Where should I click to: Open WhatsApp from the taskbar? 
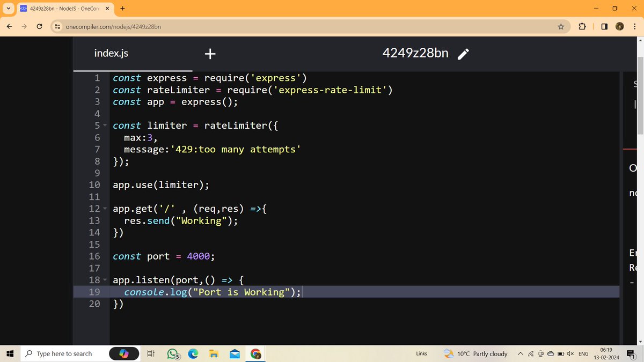(173, 354)
